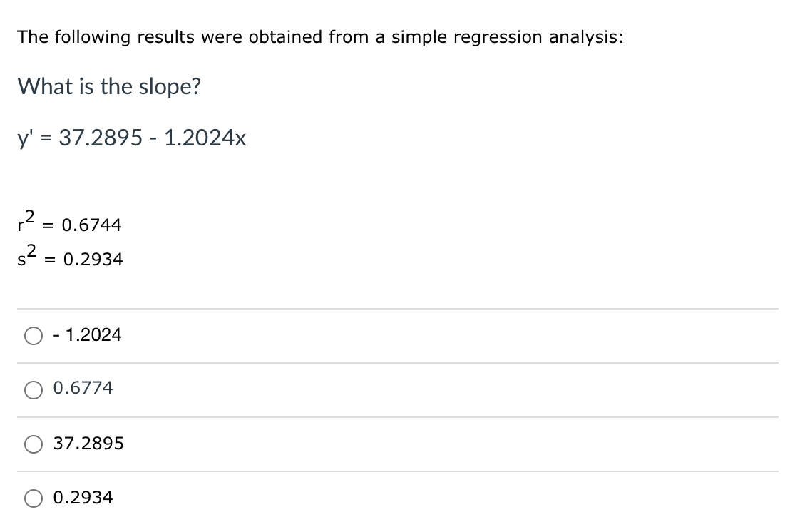Image resolution: width=790 pixels, height=532 pixels.
Task: Select the answer matching the s² value
Action: 83,498
